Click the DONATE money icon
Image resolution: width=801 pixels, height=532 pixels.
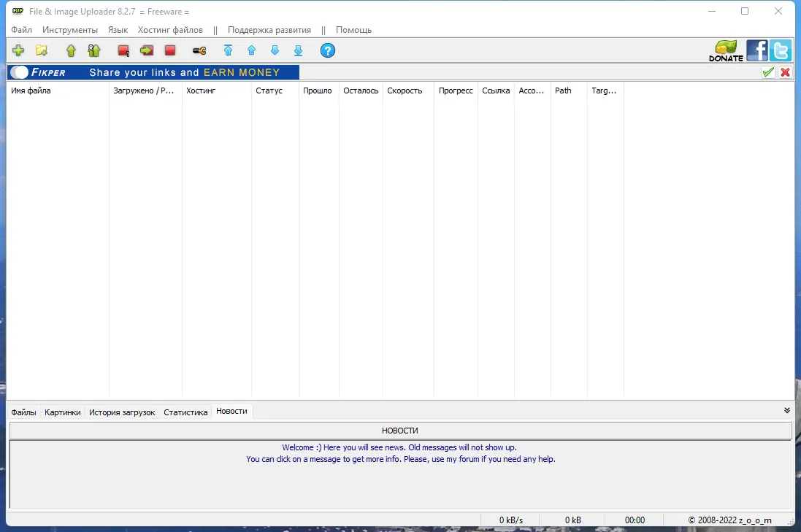tap(726, 51)
